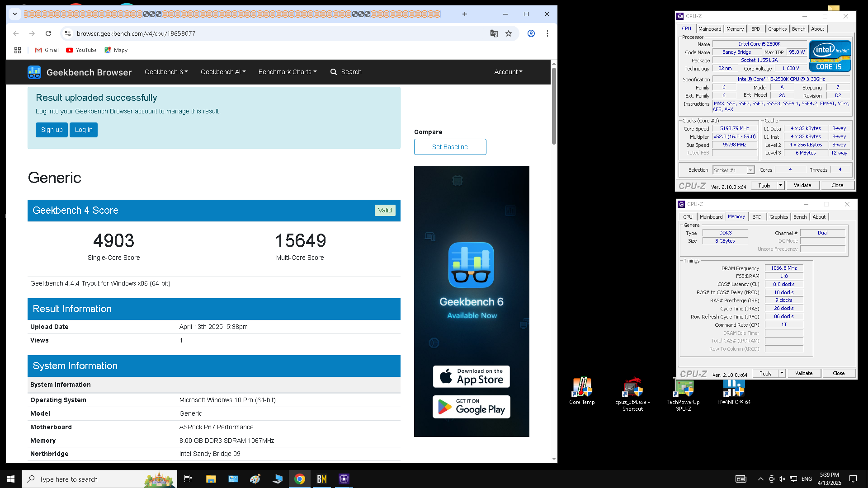The image size is (868, 488).
Task: Click the ENG language indicator
Action: (x=807, y=479)
